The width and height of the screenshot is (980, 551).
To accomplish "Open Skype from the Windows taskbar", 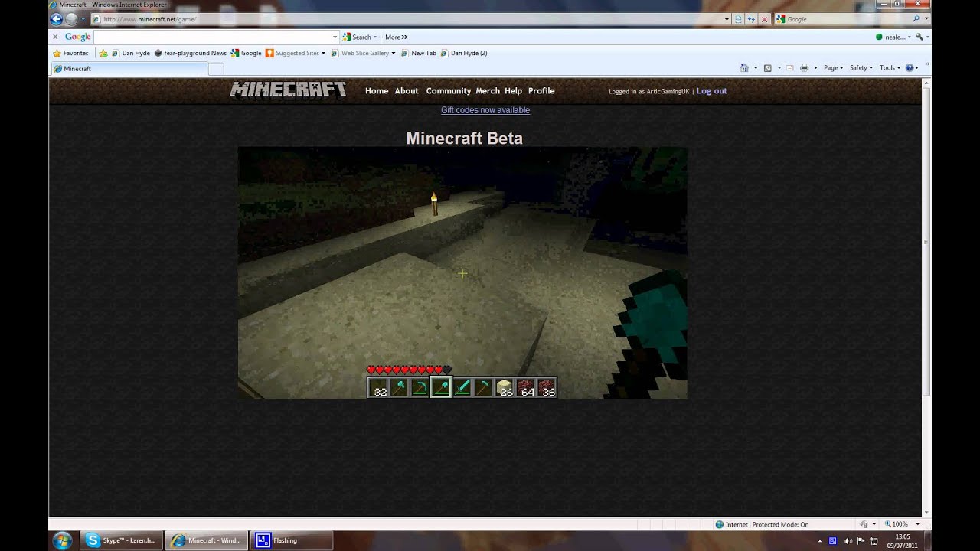I will click(x=122, y=540).
